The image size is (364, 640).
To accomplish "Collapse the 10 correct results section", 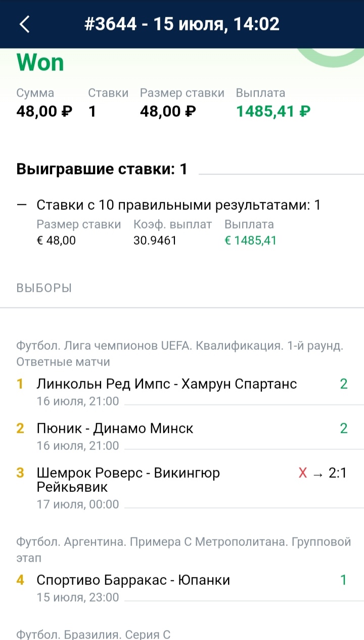I will (x=21, y=205).
